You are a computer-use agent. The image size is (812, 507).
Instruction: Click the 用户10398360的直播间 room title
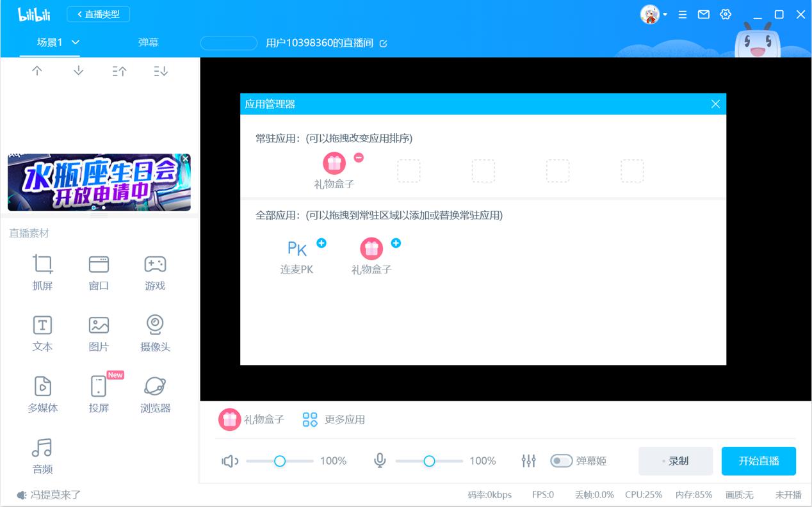[x=320, y=44]
